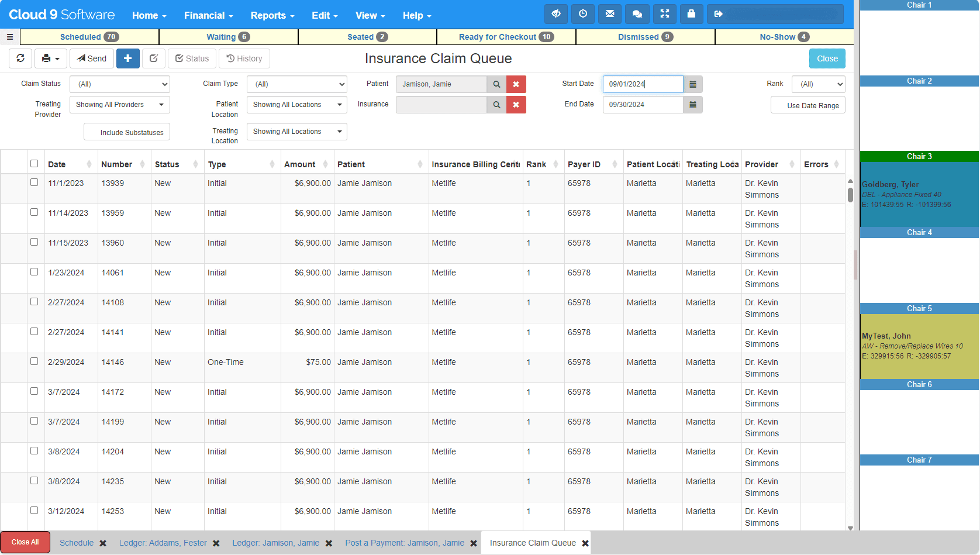Open the Treating Provider dropdown
Screen dimensions: 980x555
point(119,105)
